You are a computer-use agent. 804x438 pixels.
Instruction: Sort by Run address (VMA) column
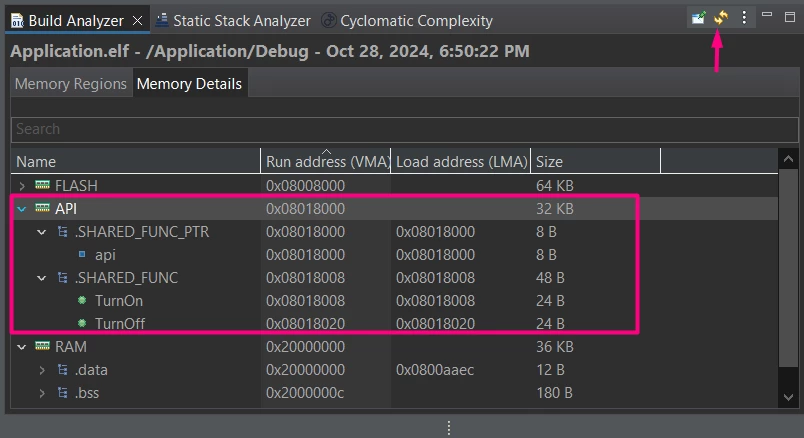click(328, 162)
